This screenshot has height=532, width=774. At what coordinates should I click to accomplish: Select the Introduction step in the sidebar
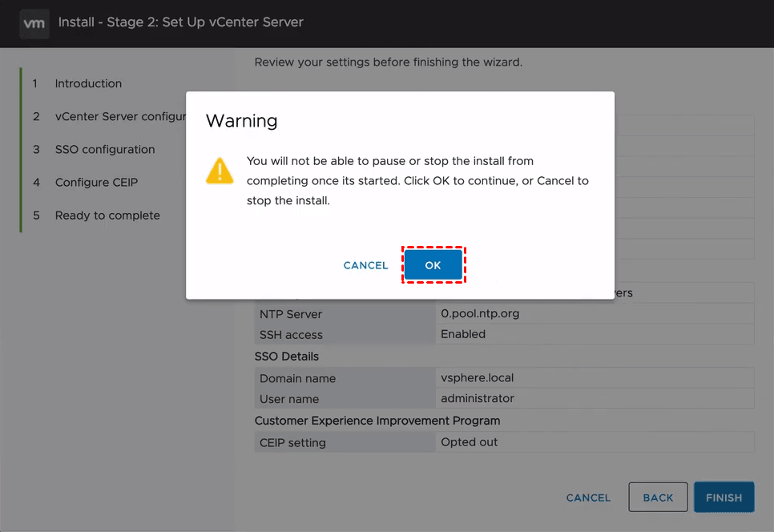88,83
